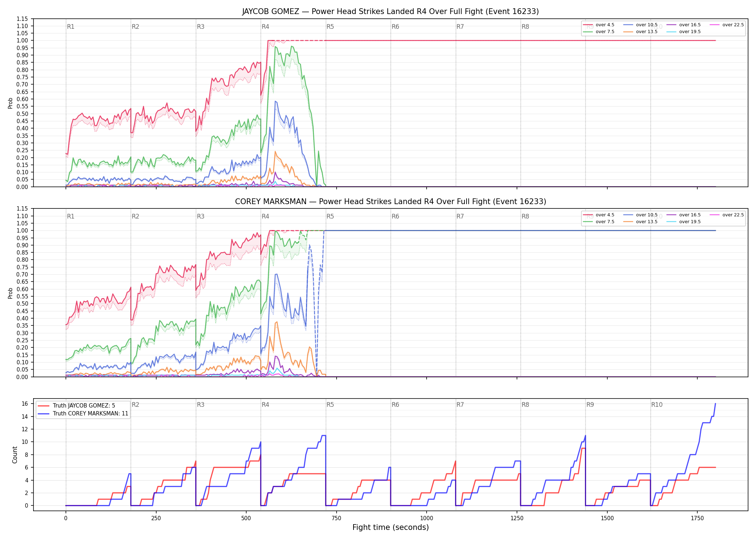Click the R4 round marker in top chart
The width and height of the screenshot is (756, 540).
point(265,27)
